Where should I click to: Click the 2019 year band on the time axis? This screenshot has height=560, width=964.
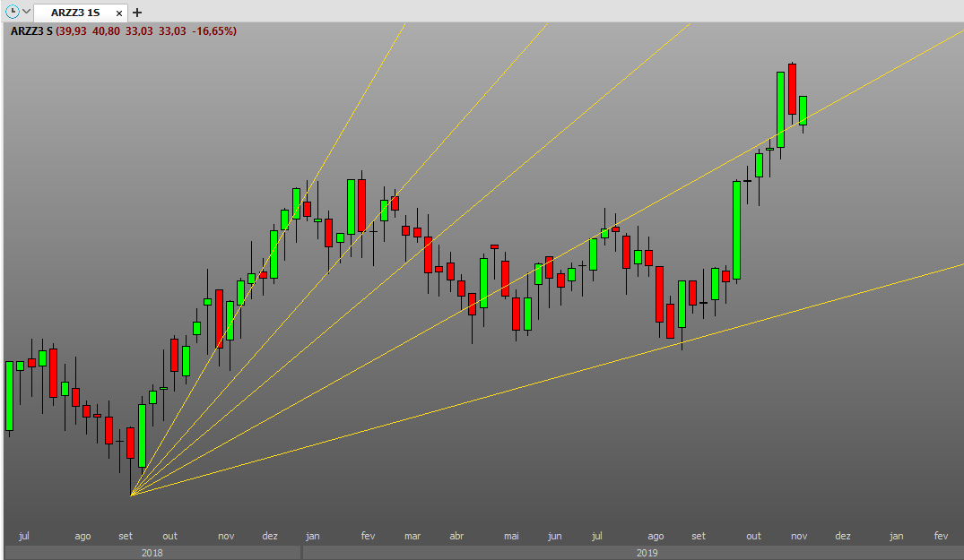[647, 553]
